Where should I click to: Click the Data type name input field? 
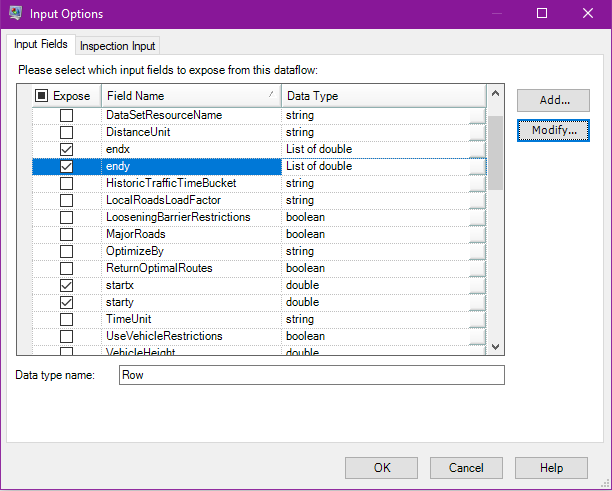(312, 375)
